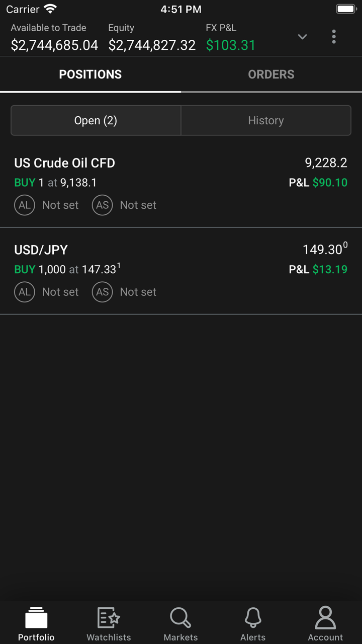Open the Watchlists tab icon

pyautogui.click(x=109, y=618)
